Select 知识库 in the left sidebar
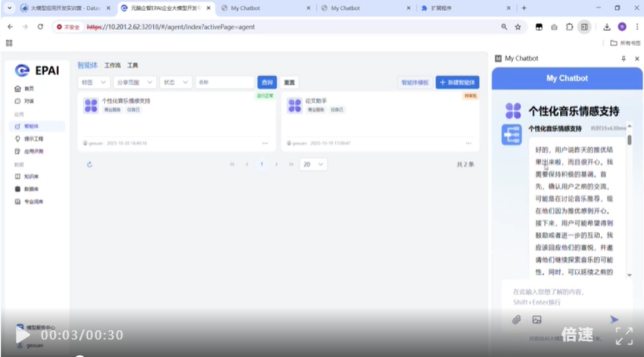644x357 pixels. pos(32,176)
